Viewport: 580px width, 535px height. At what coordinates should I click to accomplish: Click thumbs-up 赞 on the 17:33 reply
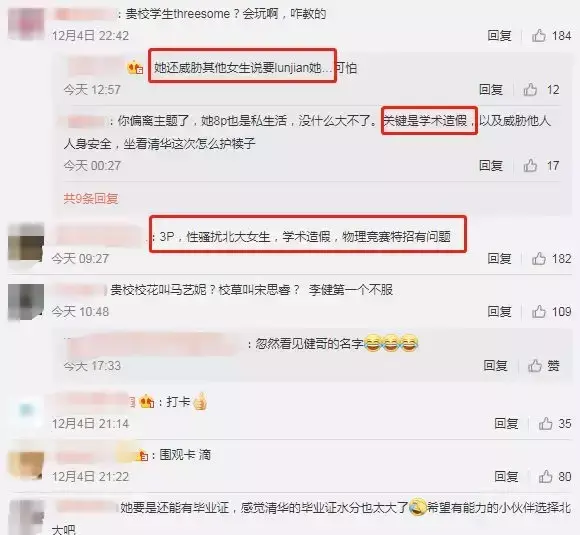coord(543,366)
